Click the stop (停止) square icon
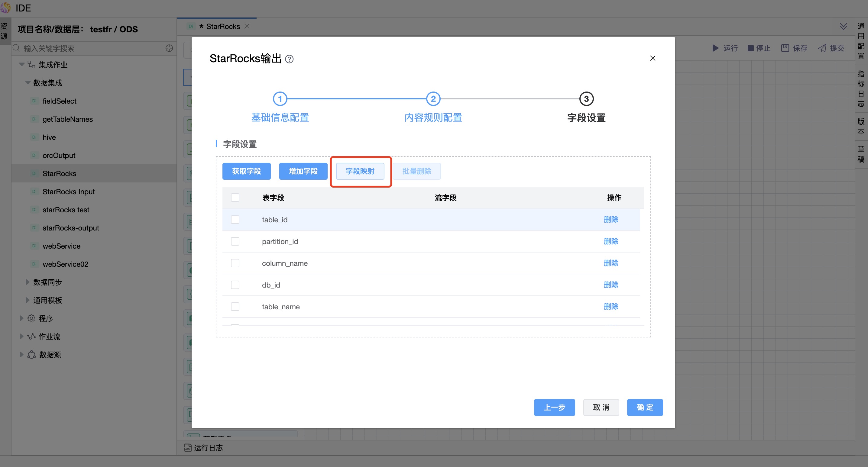The image size is (868, 467). pos(750,48)
